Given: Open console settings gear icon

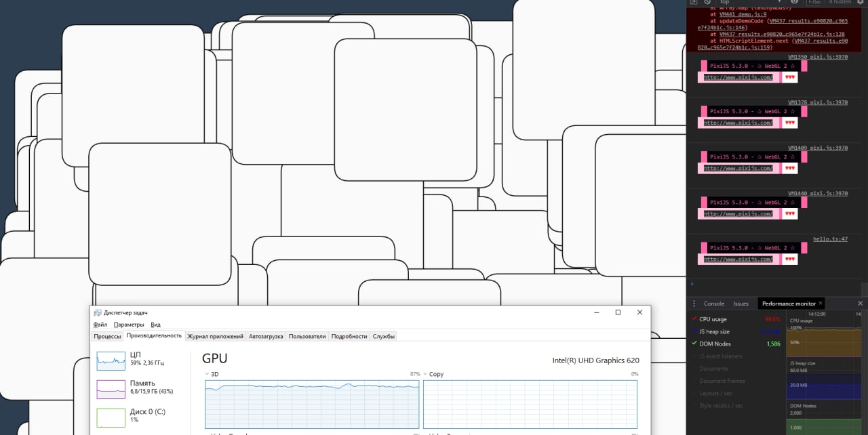Looking at the screenshot, I should pyautogui.click(x=861, y=2).
